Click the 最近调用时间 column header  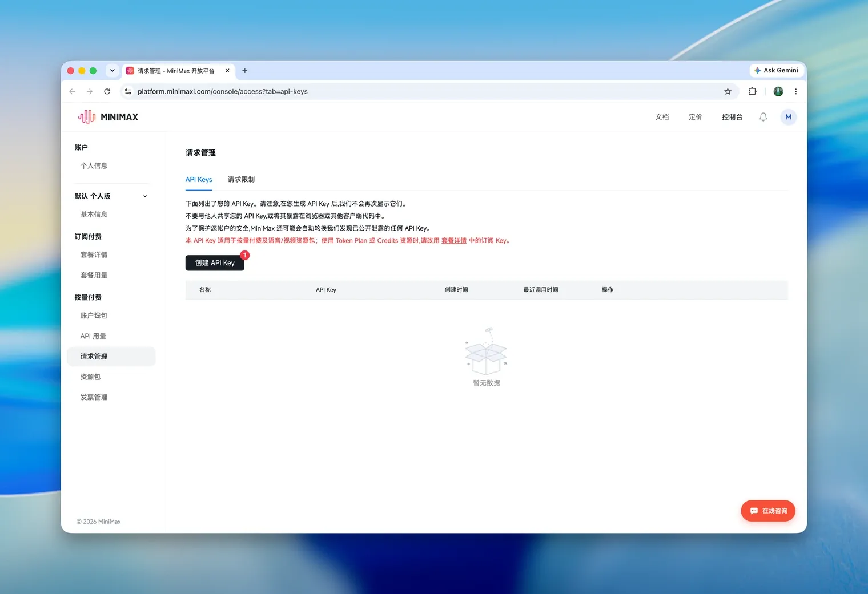click(x=541, y=290)
